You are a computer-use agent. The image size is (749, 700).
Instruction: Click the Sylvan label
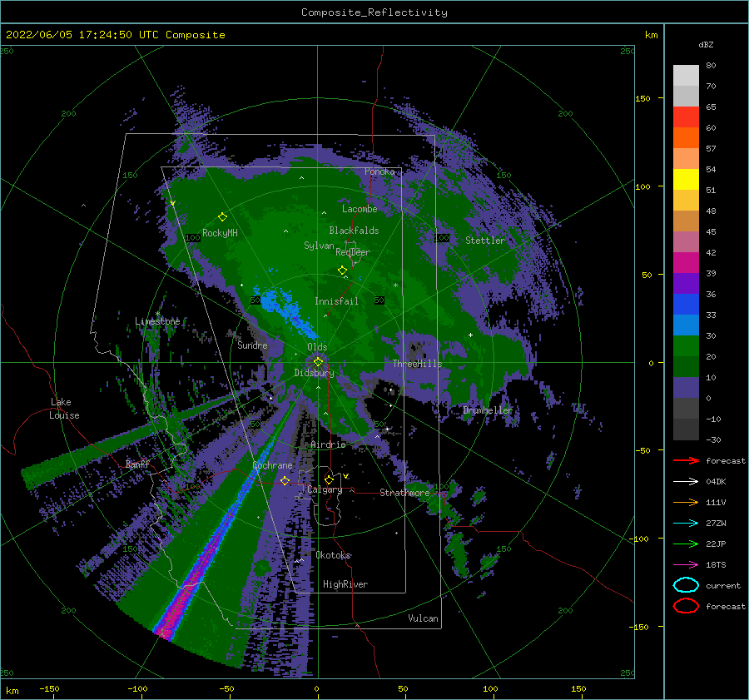coord(319,246)
